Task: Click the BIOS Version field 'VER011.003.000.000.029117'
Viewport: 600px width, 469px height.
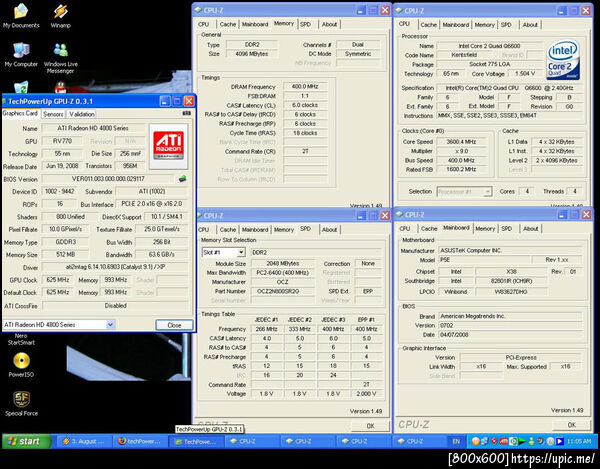Action: [x=108, y=179]
